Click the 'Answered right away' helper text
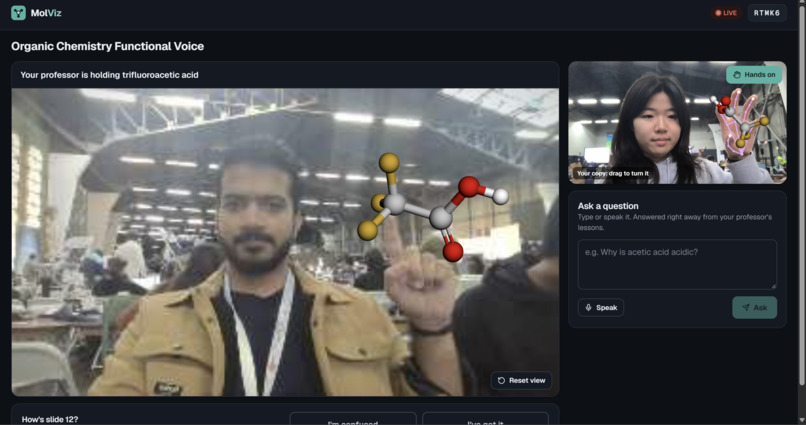The image size is (806, 425). point(674,222)
